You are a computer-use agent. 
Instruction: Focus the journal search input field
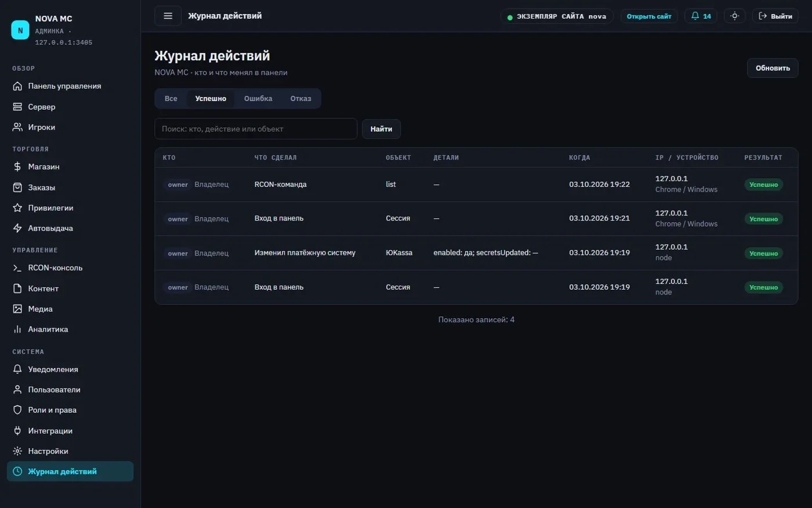click(x=256, y=129)
